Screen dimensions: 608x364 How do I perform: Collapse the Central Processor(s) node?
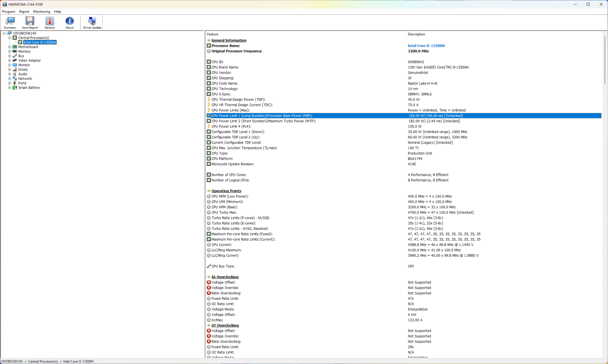(9, 38)
